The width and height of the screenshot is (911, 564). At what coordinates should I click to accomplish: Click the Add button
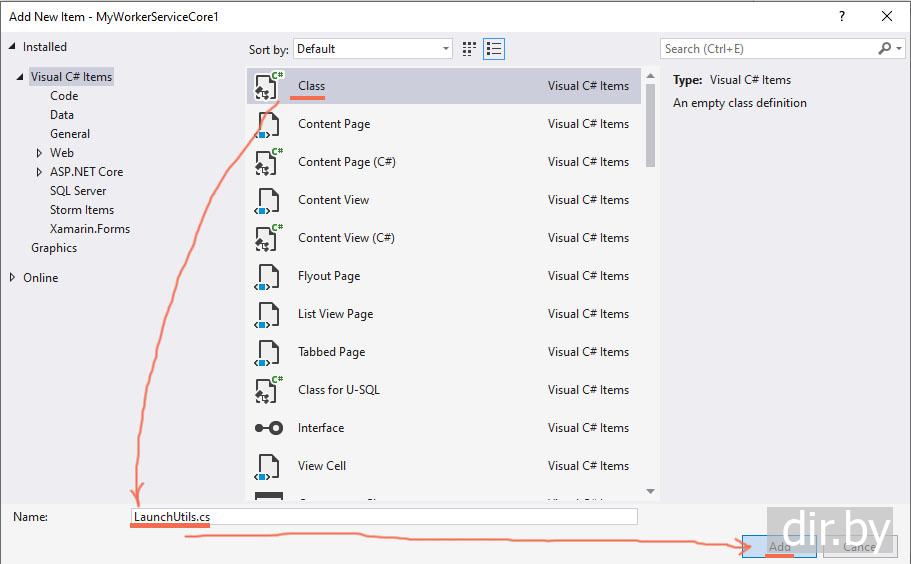click(779, 547)
